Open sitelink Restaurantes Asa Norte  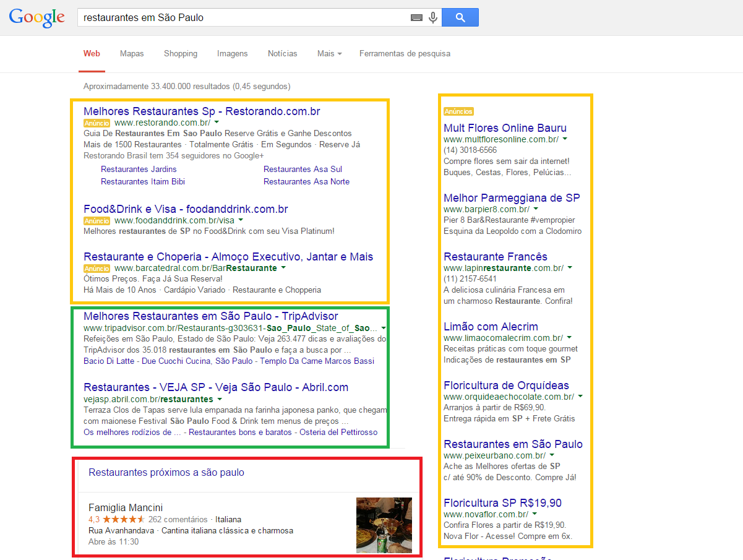(x=306, y=181)
